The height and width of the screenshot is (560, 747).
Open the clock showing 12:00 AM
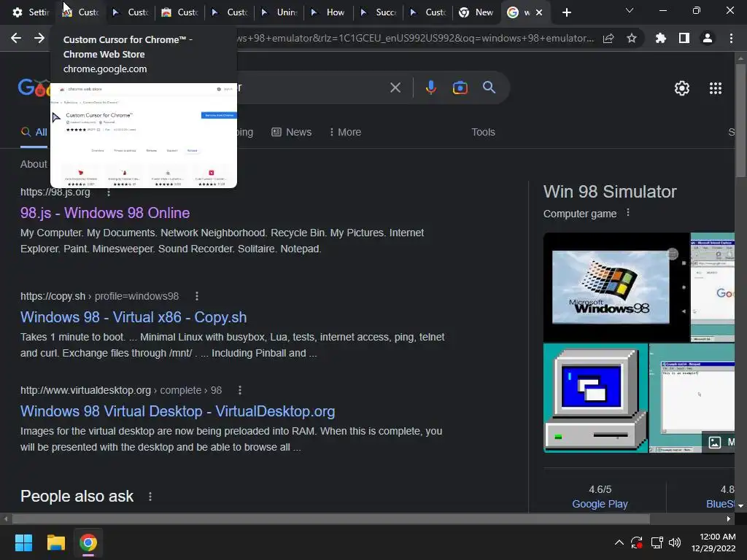(713, 542)
